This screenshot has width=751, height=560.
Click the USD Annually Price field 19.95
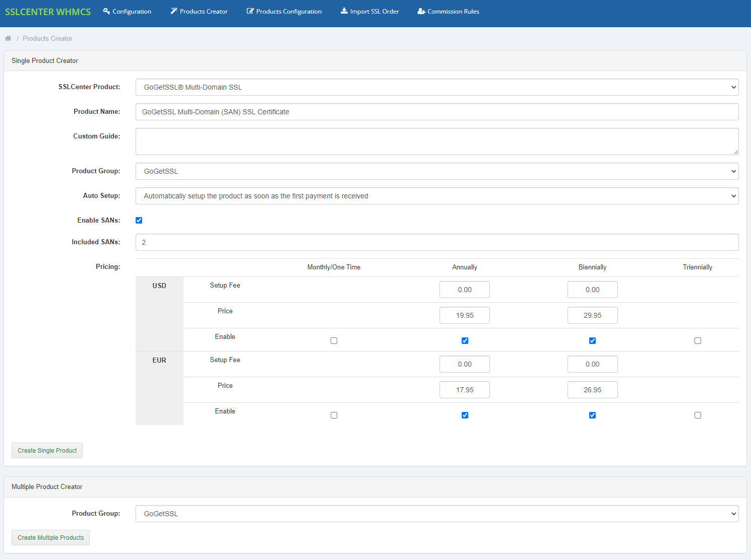tap(465, 315)
